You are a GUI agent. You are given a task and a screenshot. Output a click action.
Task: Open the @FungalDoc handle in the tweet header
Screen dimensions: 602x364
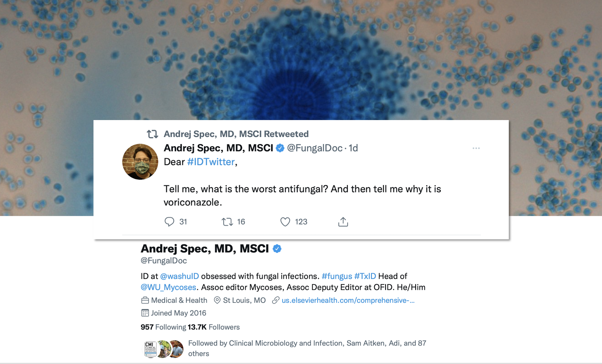[x=314, y=148]
